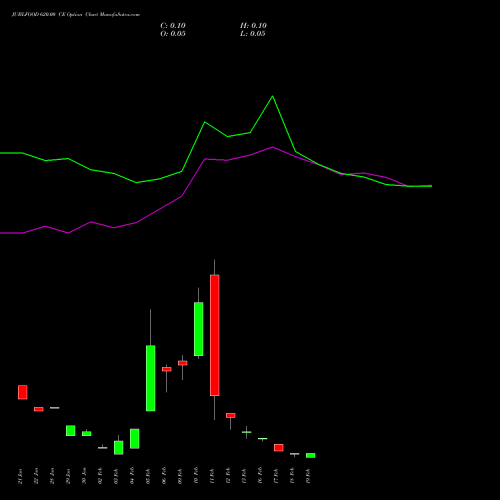This screenshot has height=500, width=500.
Task: Click the 30 Jan date label
Action: tap(84, 476)
